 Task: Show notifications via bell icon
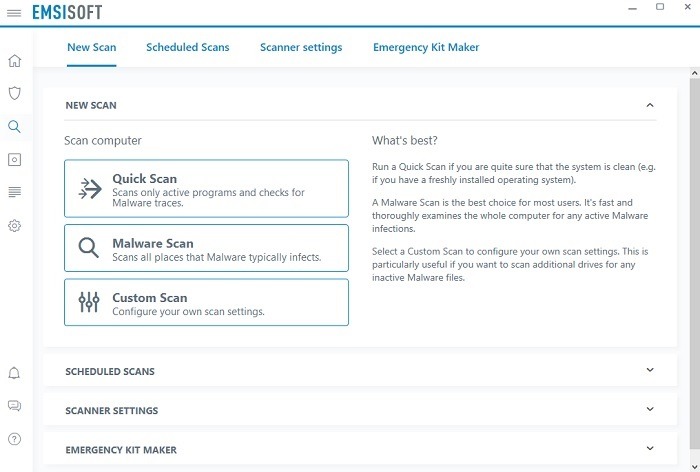(14, 373)
